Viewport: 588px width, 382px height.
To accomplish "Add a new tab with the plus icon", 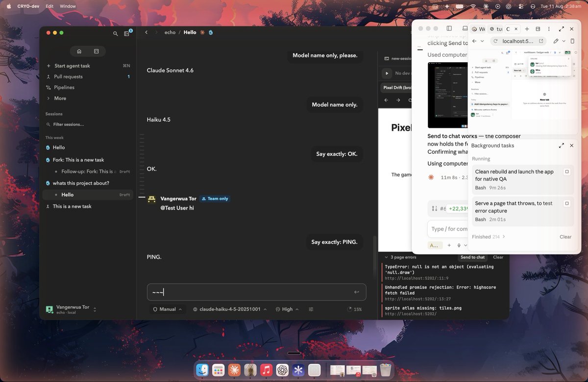I will 527,29.
